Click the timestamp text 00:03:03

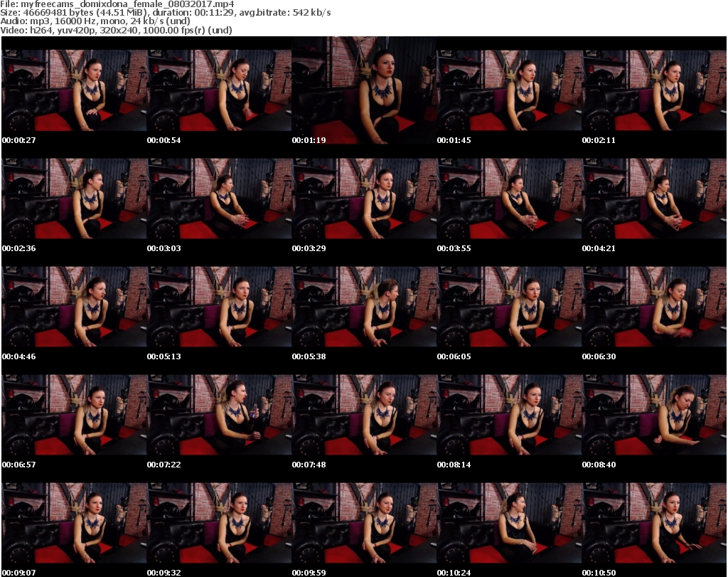tap(164, 248)
